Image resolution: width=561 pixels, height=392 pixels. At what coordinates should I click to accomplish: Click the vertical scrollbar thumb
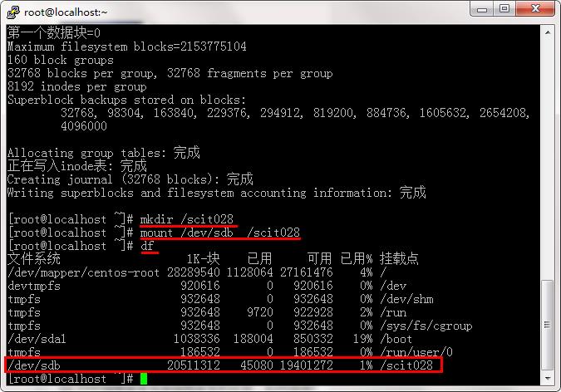pyautogui.click(x=548, y=325)
